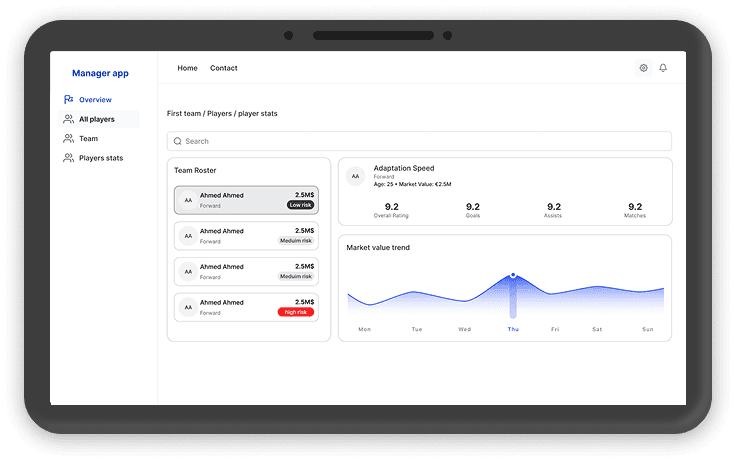Click the search magnifier icon

[x=177, y=141]
